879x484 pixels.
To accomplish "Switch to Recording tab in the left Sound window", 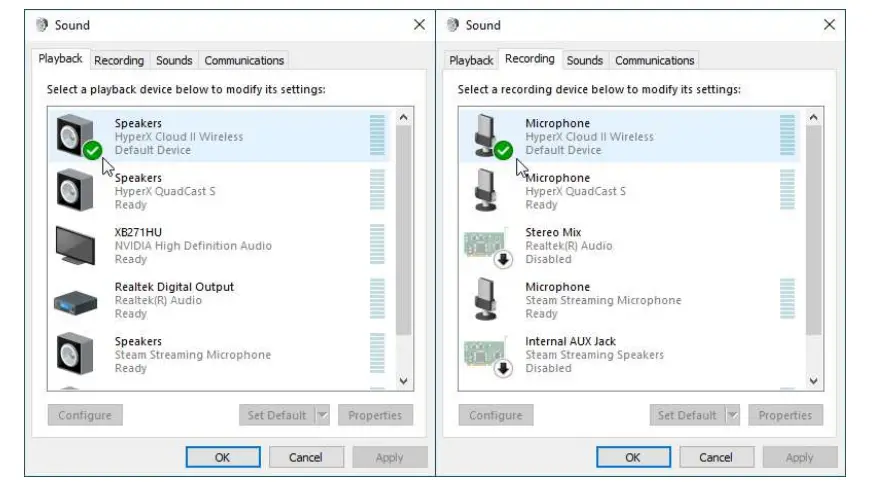I will [x=119, y=61].
